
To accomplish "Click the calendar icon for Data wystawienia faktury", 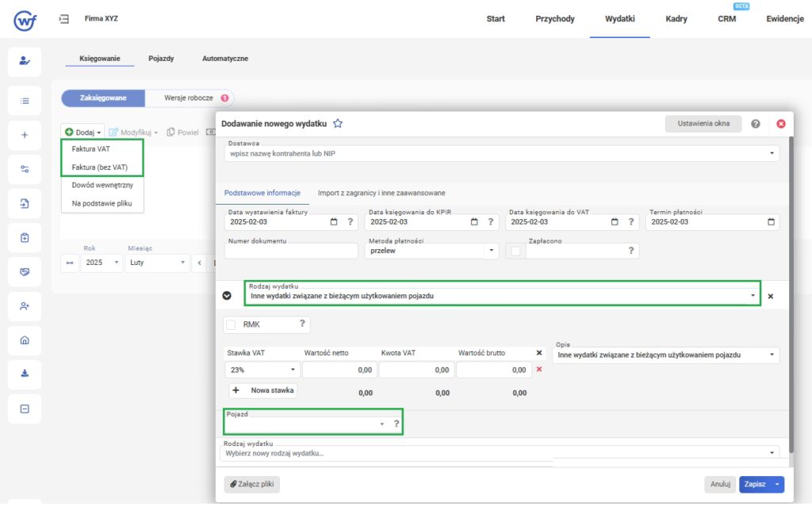I will click(x=333, y=222).
